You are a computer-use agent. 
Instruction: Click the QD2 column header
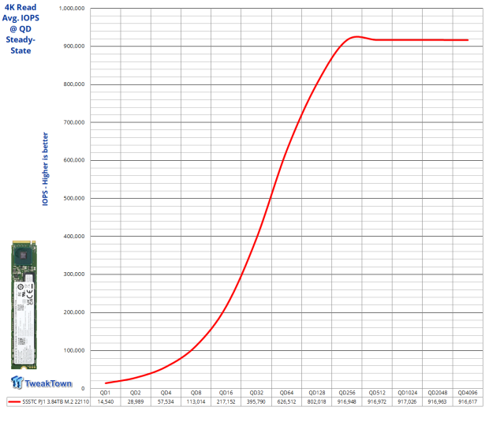(x=136, y=393)
